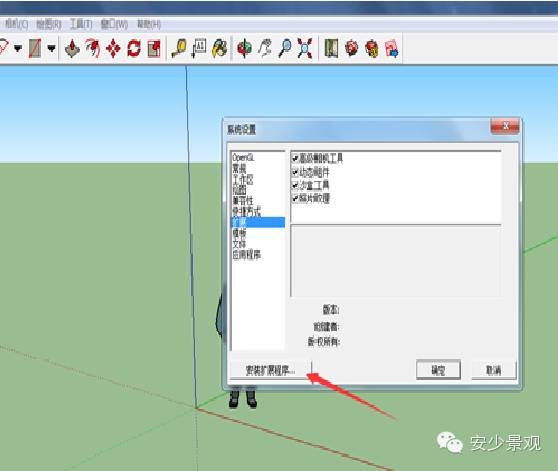Select the Offset tool
This screenshot has height=471, width=558.
coord(93,48)
